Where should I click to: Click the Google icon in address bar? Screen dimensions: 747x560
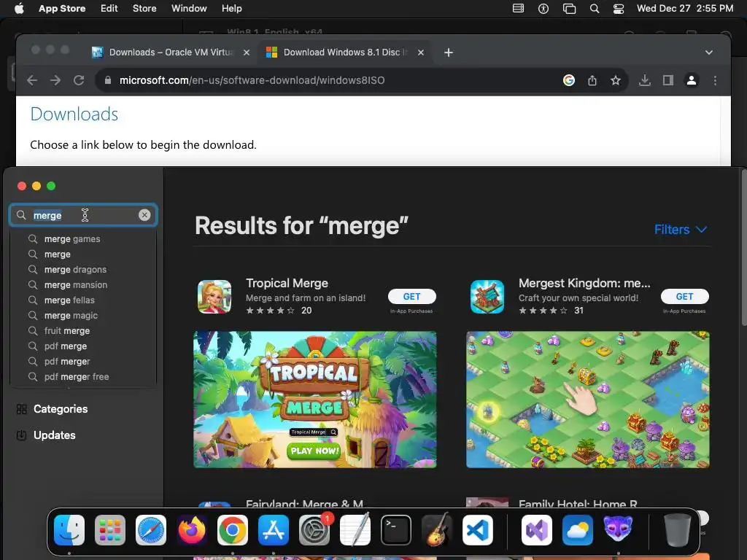(x=569, y=80)
